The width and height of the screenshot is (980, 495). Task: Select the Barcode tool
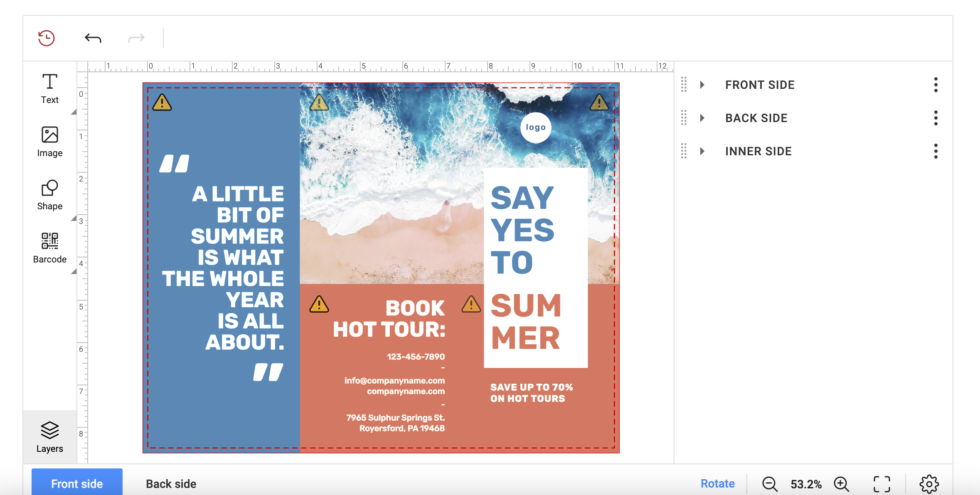point(50,248)
